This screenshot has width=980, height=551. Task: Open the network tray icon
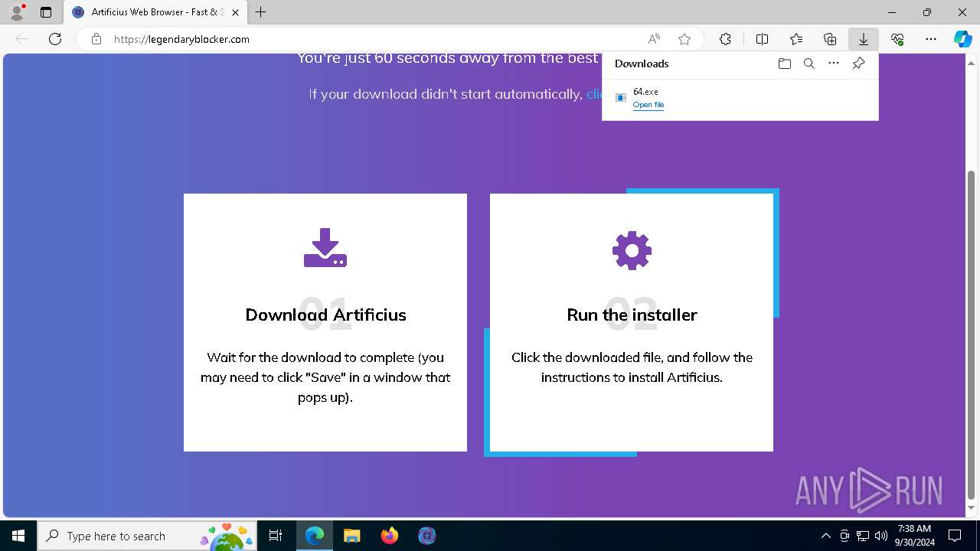(x=863, y=536)
